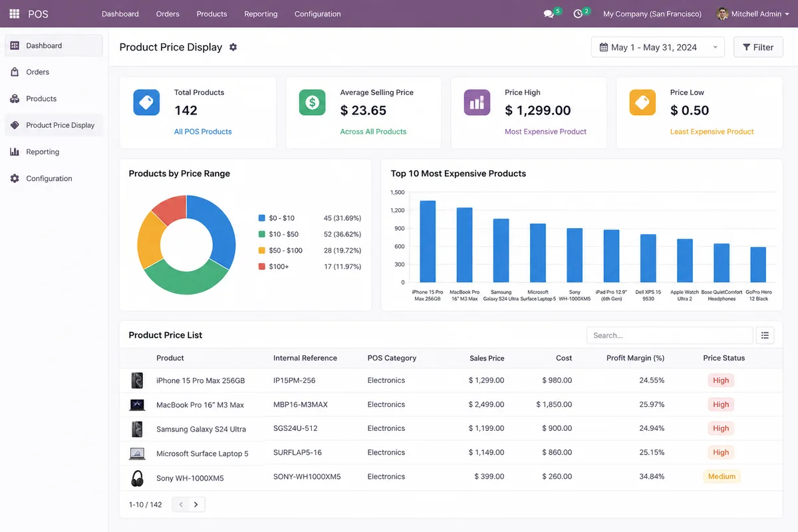Click Sony WH-1000XM5 headphones thumbnail
This screenshot has width=798, height=532.
[x=137, y=477]
